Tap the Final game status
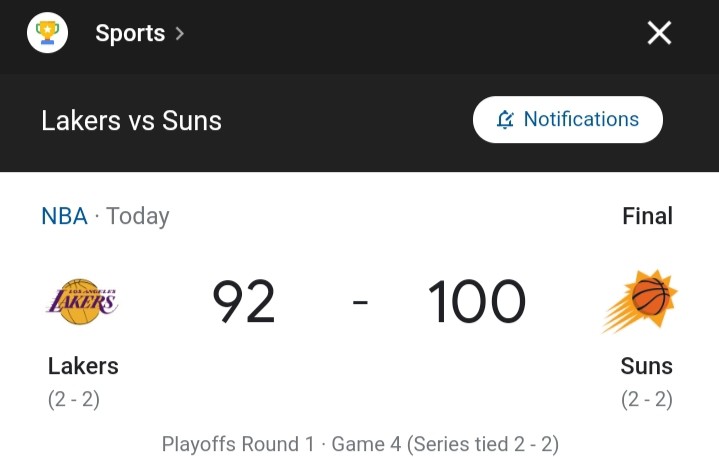Viewport: 719px width, 457px height. click(x=647, y=216)
